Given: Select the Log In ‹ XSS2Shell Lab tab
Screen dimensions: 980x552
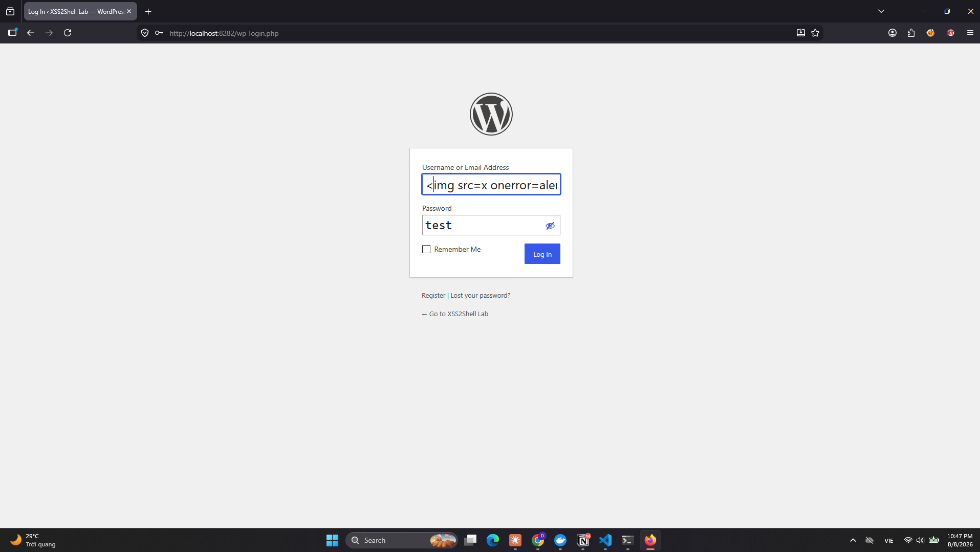Looking at the screenshot, I should point(80,11).
